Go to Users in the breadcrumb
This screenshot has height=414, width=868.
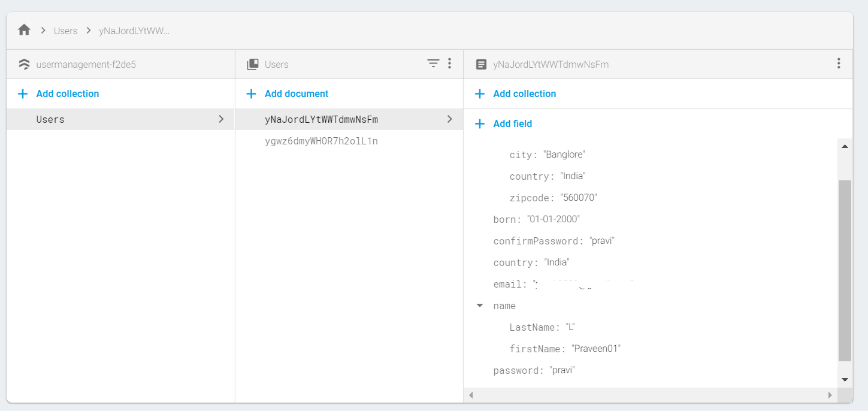65,31
